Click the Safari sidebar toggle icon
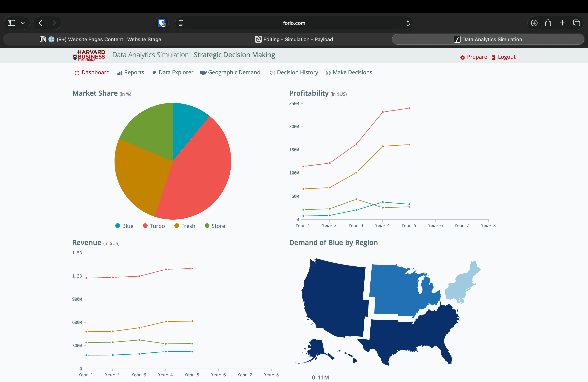The width and height of the screenshot is (588, 382). coord(11,23)
